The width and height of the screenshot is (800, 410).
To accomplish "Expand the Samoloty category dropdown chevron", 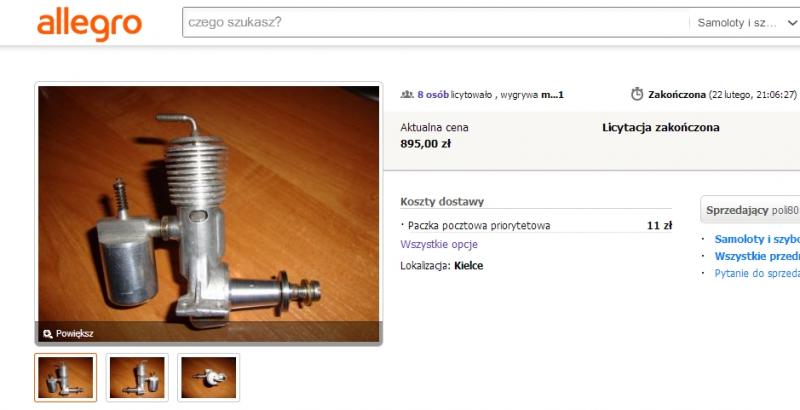I will (792, 23).
